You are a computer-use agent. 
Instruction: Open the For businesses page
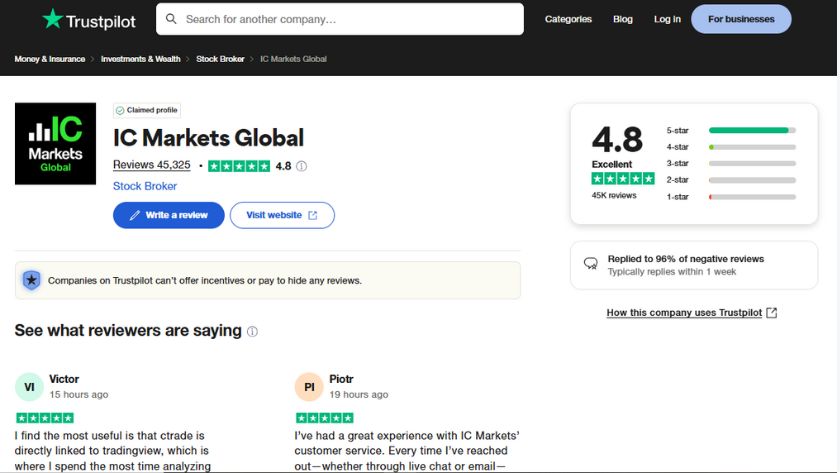click(x=741, y=19)
